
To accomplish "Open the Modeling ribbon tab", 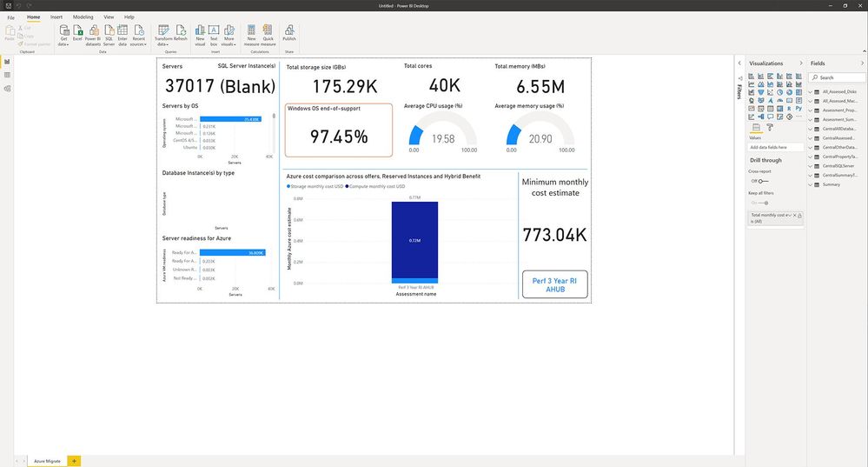I will 83,17.
